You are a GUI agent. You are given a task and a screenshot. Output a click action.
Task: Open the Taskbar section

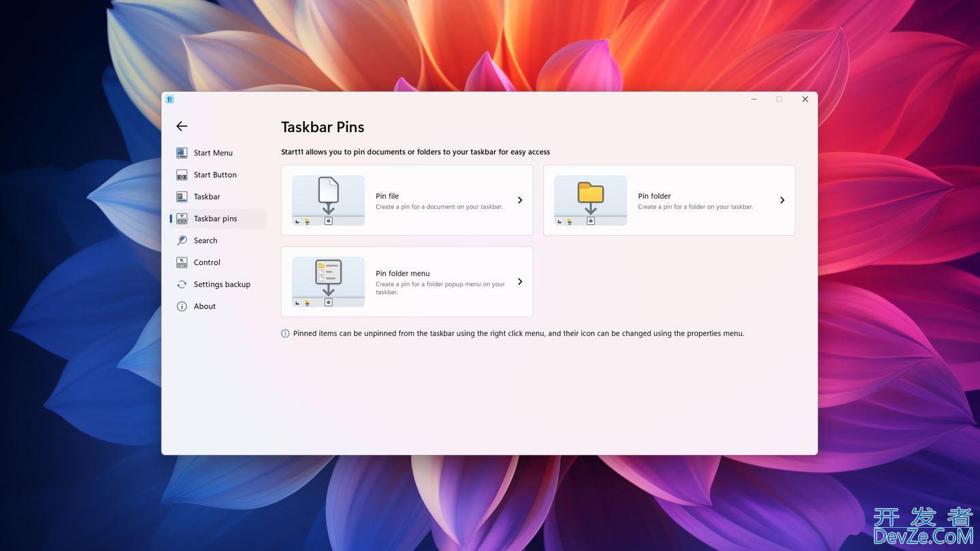pyautogui.click(x=218, y=197)
